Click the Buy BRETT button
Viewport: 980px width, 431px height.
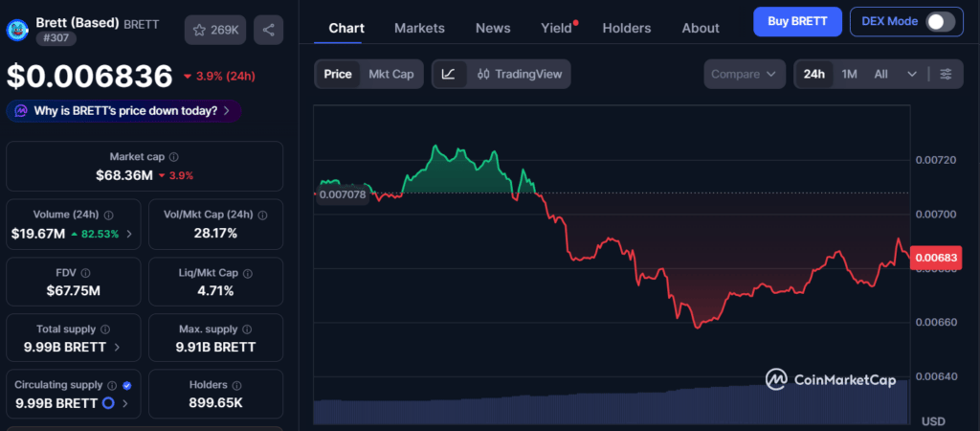click(797, 21)
